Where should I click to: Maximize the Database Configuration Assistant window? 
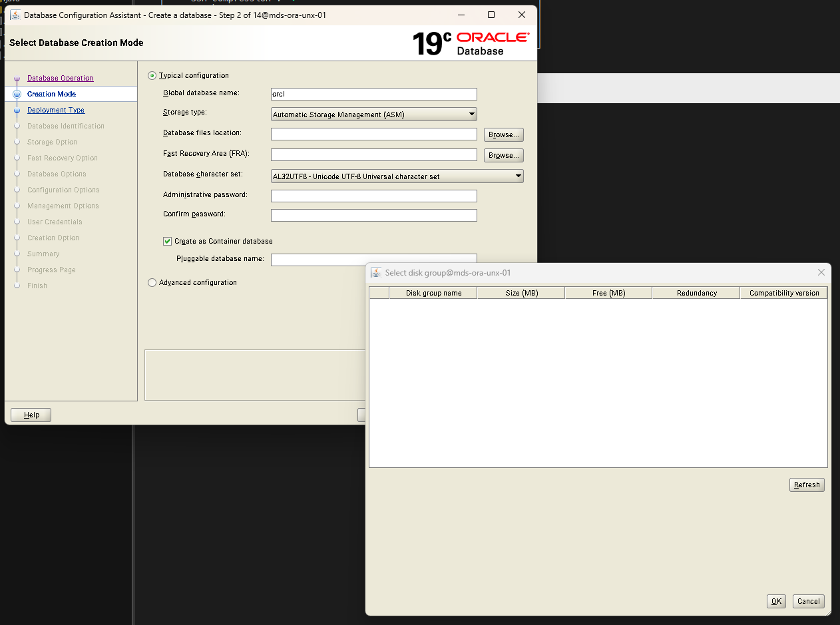pyautogui.click(x=491, y=15)
